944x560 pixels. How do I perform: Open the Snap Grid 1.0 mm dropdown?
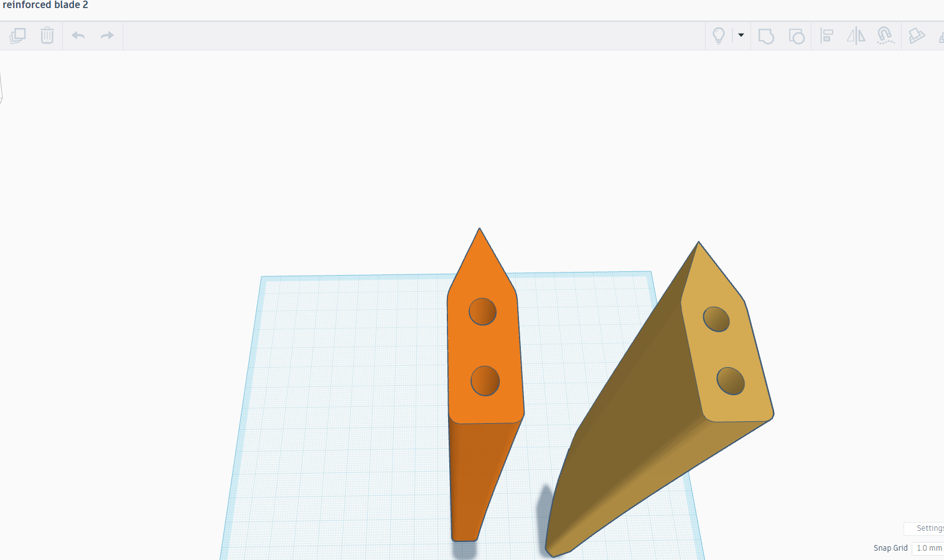928,548
